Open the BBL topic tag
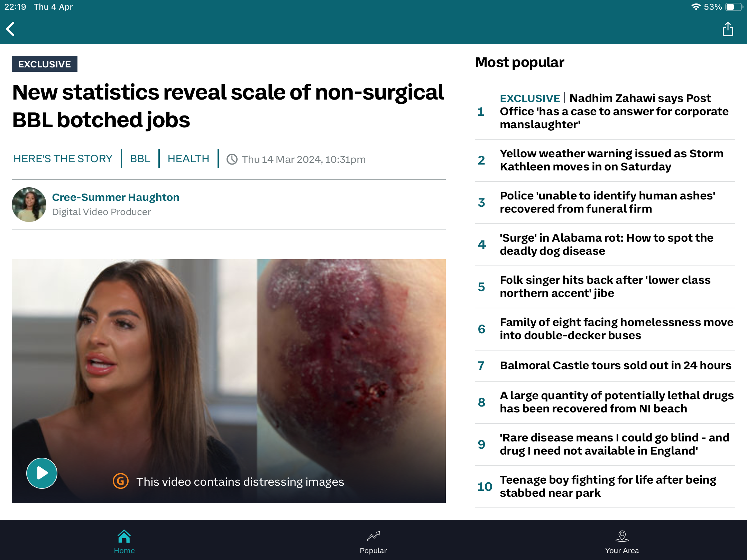 pyautogui.click(x=140, y=159)
